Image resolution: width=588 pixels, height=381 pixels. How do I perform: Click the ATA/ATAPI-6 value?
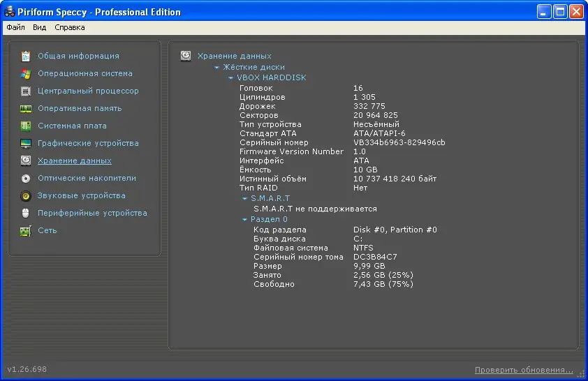tap(379, 133)
